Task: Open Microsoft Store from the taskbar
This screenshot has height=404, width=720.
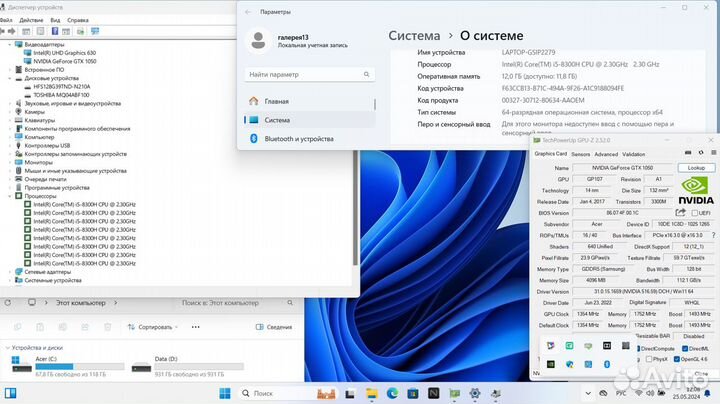Action: click(x=413, y=393)
